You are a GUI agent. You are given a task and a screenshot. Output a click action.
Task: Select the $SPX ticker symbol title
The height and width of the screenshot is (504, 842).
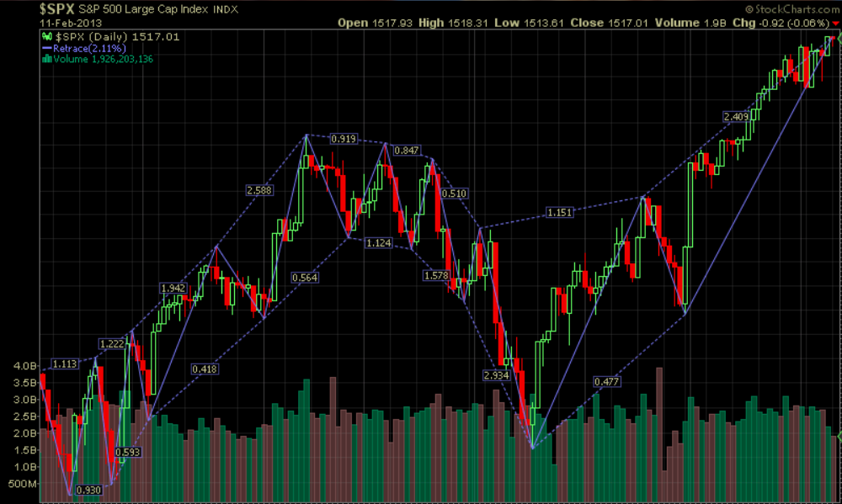tap(57, 9)
